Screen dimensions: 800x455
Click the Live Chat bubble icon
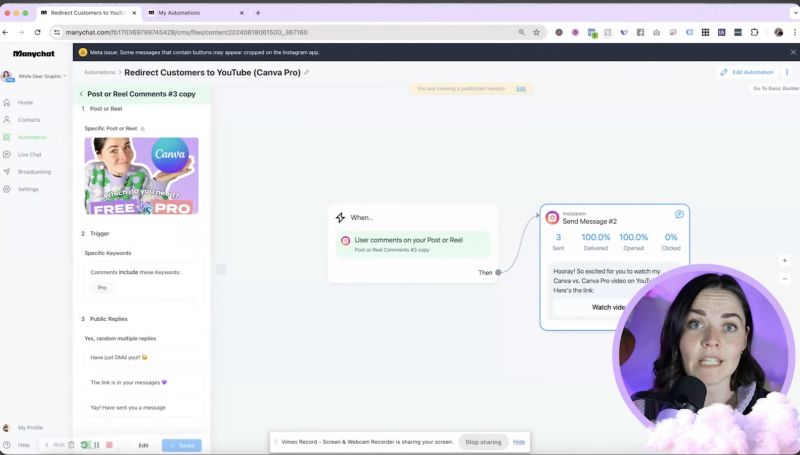coord(7,155)
